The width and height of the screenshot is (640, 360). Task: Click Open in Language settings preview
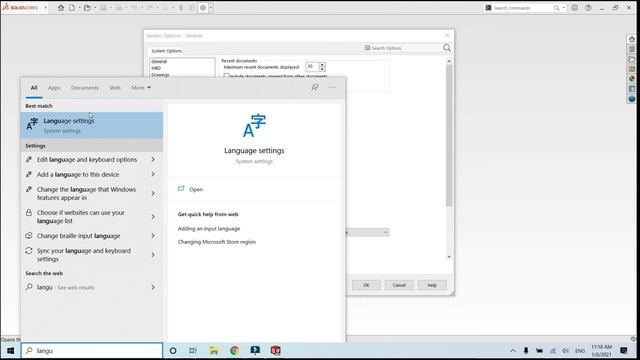[196, 189]
